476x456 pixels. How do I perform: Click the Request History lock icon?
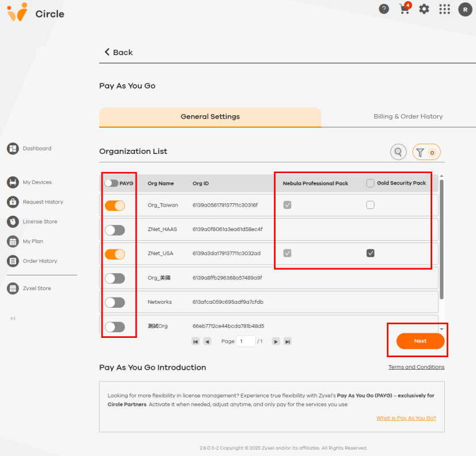click(x=12, y=202)
